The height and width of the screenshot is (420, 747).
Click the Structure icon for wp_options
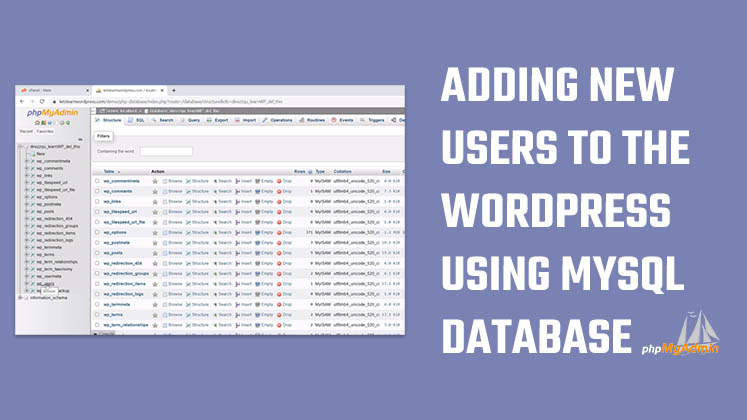click(188, 233)
